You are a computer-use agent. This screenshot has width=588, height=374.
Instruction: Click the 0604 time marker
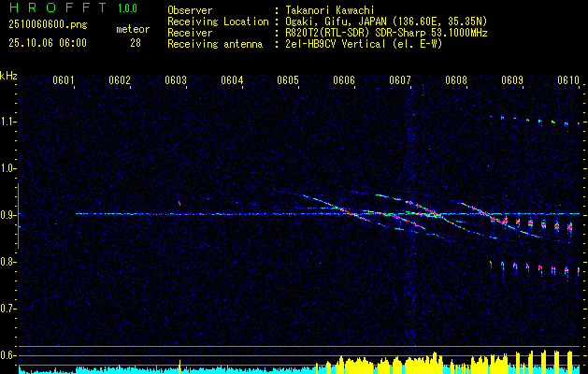pyautogui.click(x=232, y=80)
